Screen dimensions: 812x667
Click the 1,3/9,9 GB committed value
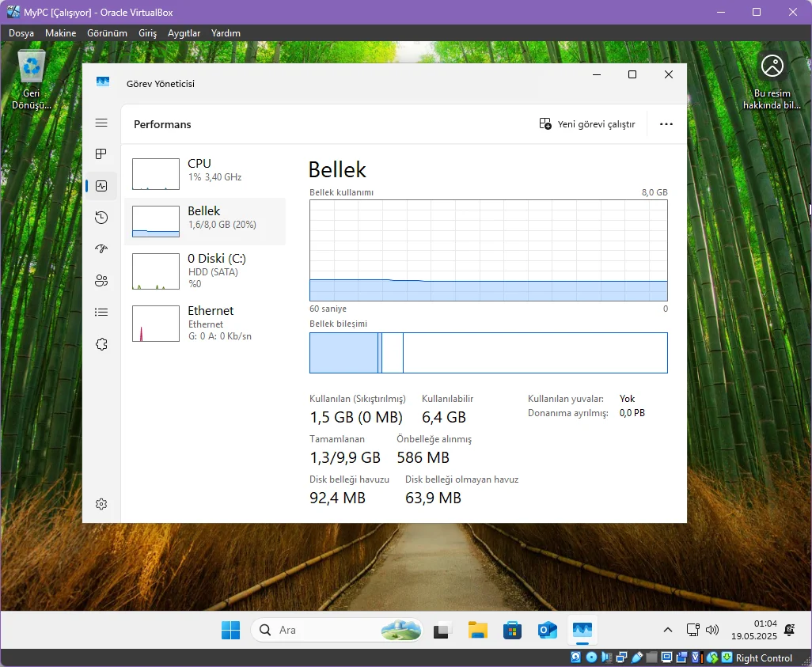click(x=345, y=458)
